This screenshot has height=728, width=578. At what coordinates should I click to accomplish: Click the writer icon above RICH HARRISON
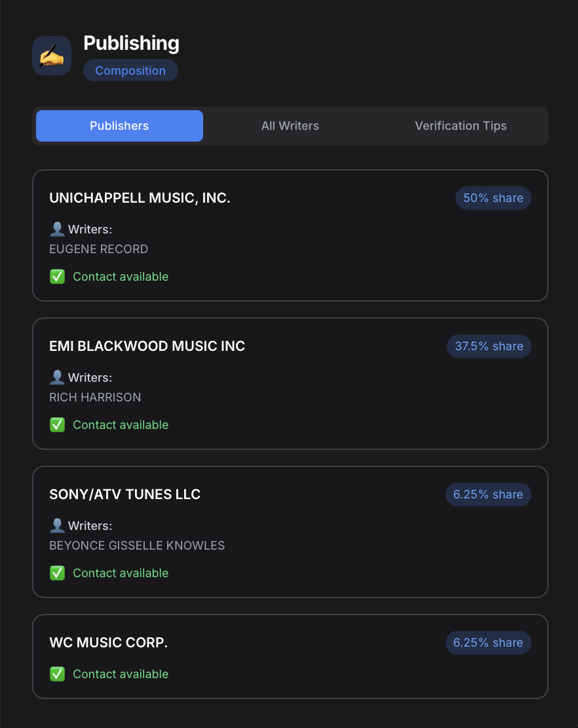click(57, 377)
